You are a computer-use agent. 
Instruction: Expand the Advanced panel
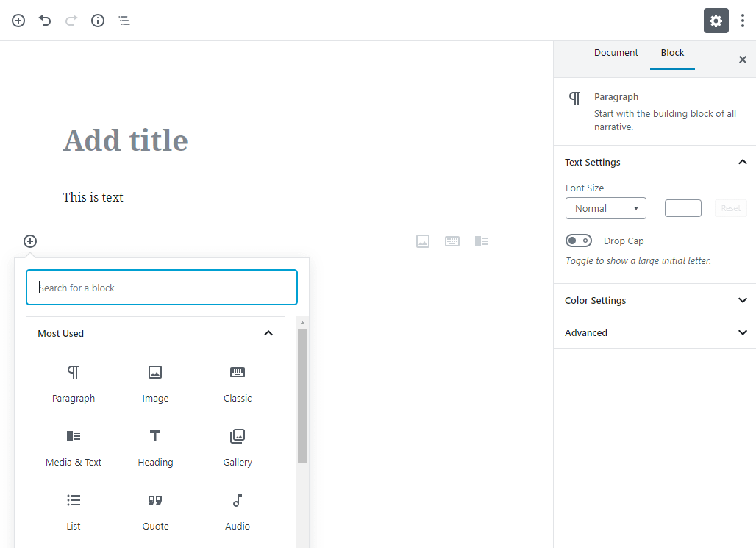pos(655,332)
